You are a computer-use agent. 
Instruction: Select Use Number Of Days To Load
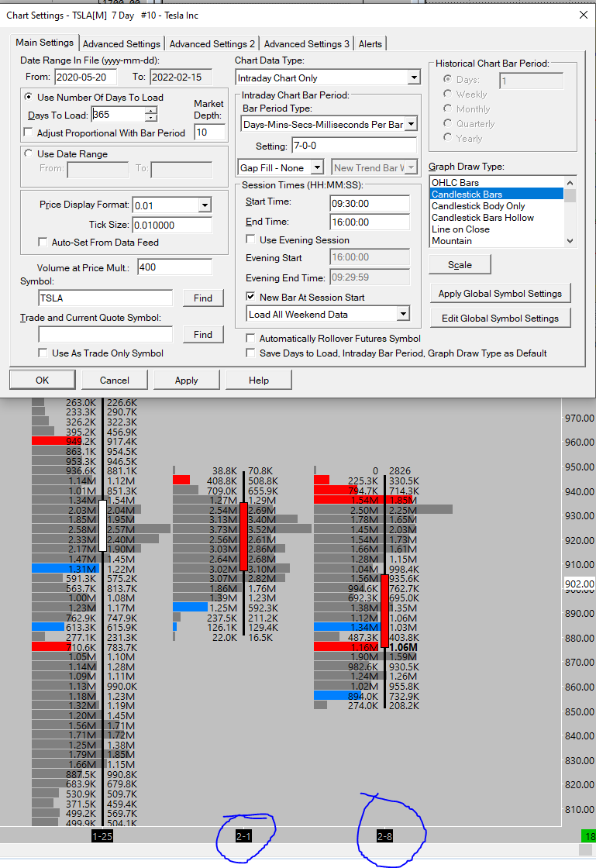(28, 97)
